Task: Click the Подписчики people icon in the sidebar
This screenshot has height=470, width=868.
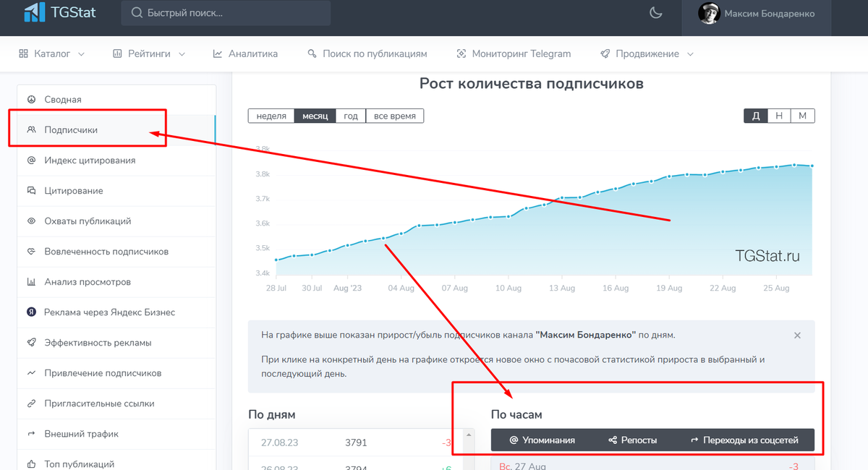Action: coord(31,130)
